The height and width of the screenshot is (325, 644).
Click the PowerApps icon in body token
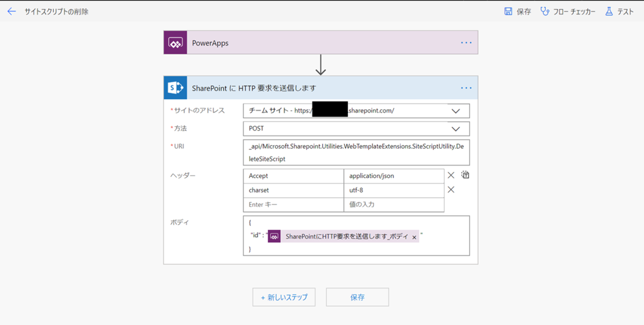(x=274, y=236)
